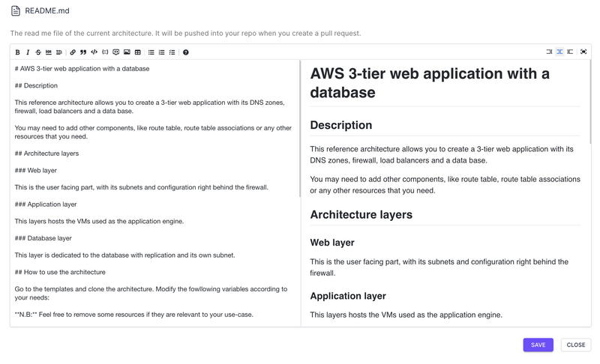Insert a hyperlink with the link icon

pyautogui.click(x=73, y=52)
